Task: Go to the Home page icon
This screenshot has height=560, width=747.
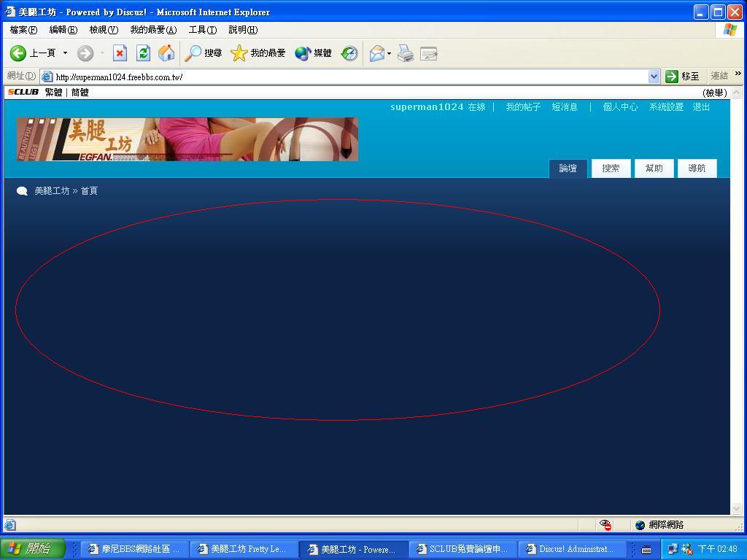Action: pos(166,53)
